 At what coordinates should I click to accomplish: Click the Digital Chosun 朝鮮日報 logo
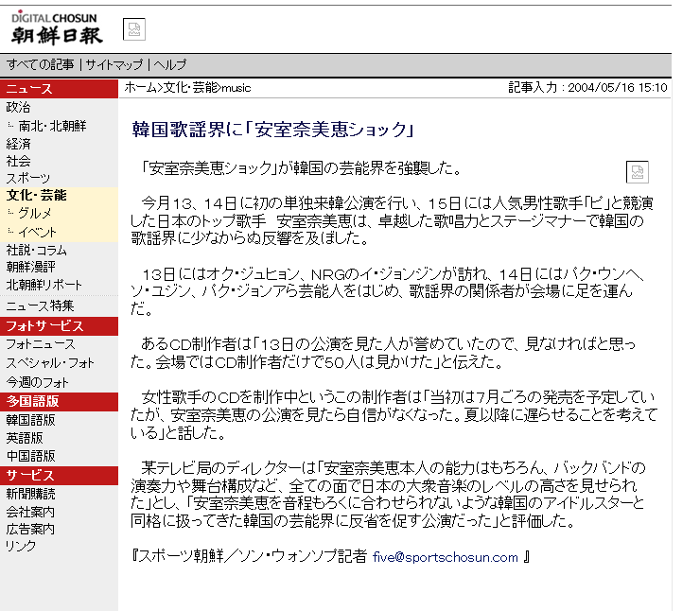(x=57, y=28)
